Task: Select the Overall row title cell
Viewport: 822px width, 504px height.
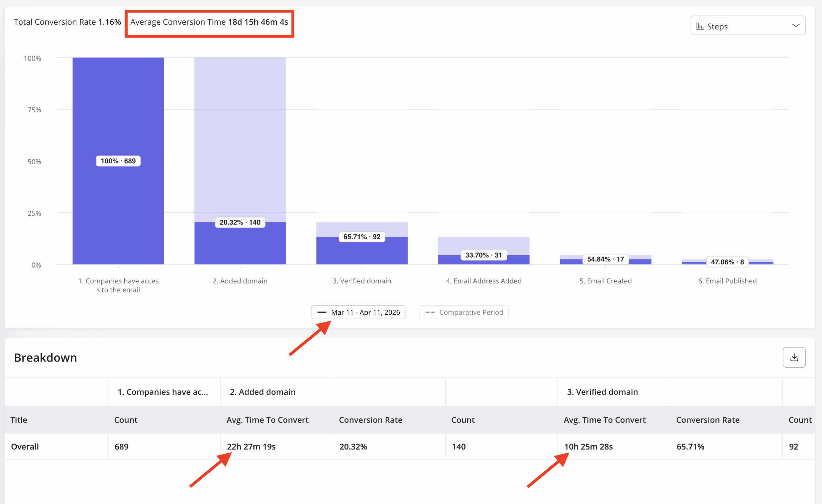Action: tap(25, 446)
